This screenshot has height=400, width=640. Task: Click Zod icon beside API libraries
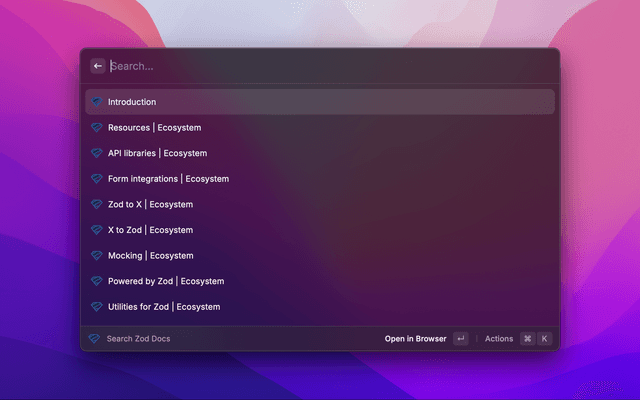(97, 153)
